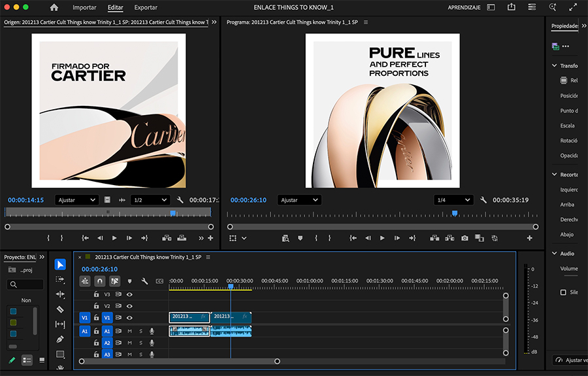The width and height of the screenshot is (588, 376).
Task: Open Program monitor panel menu
Action: [366, 22]
